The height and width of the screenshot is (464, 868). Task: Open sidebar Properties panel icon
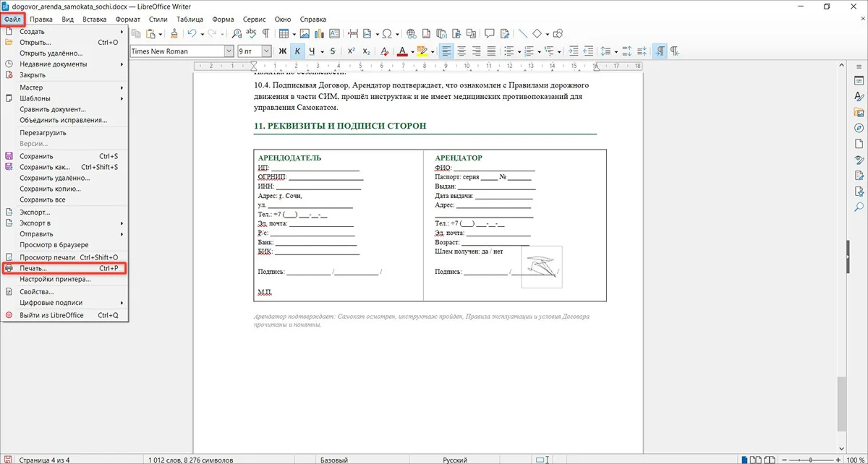(859, 80)
